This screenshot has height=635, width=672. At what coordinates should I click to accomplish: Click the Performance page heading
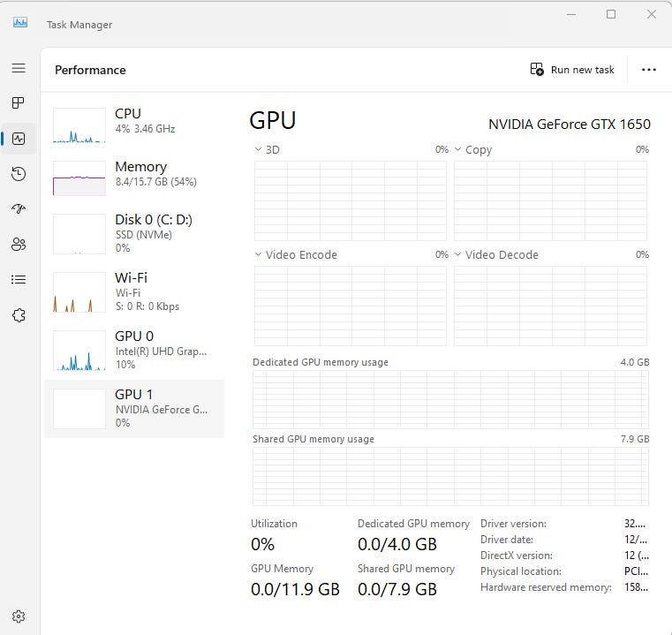pyautogui.click(x=90, y=70)
